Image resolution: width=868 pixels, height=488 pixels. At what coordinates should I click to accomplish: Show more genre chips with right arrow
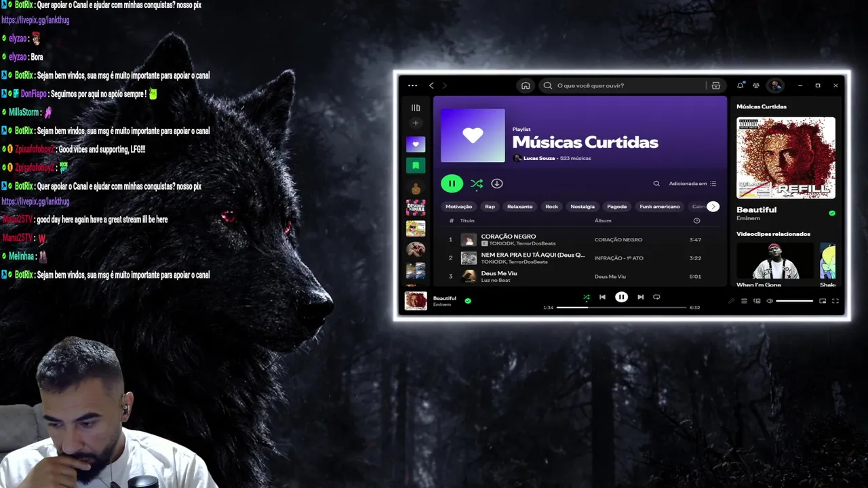click(713, 207)
